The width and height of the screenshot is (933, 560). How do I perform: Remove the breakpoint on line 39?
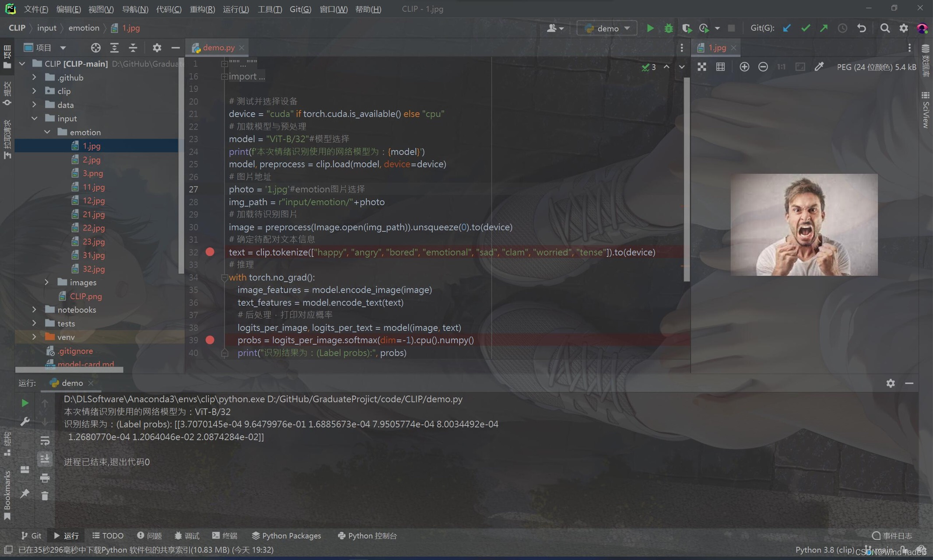coord(210,340)
